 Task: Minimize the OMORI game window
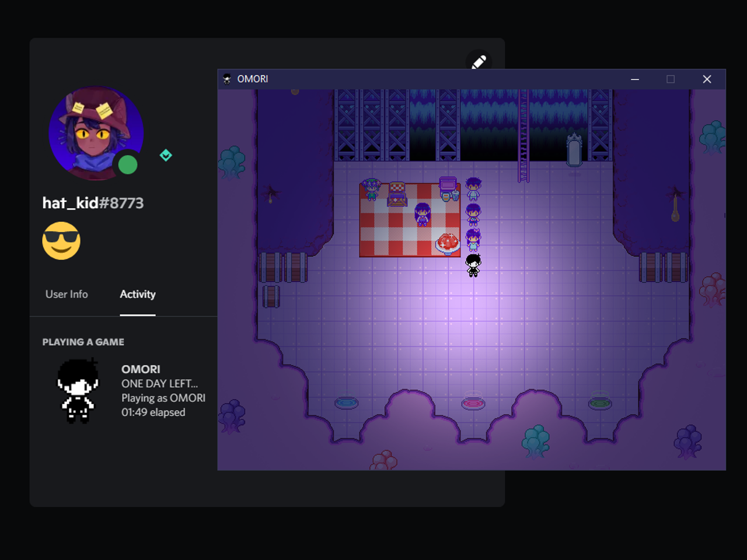click(635, 79)
